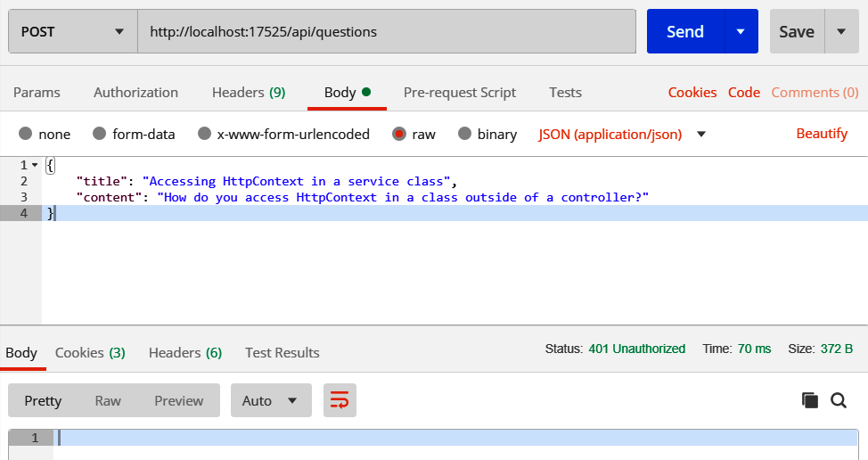Open response search with magnifier icon

click(x=838, y=400)
